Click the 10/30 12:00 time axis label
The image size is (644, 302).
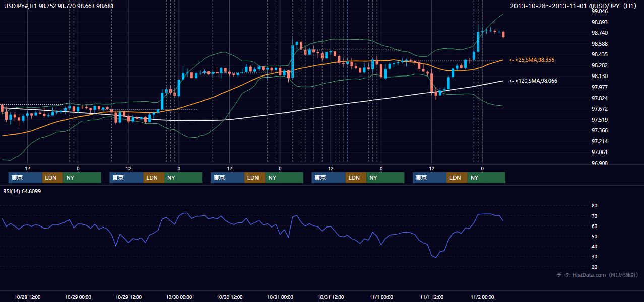[x=229, y=297]
